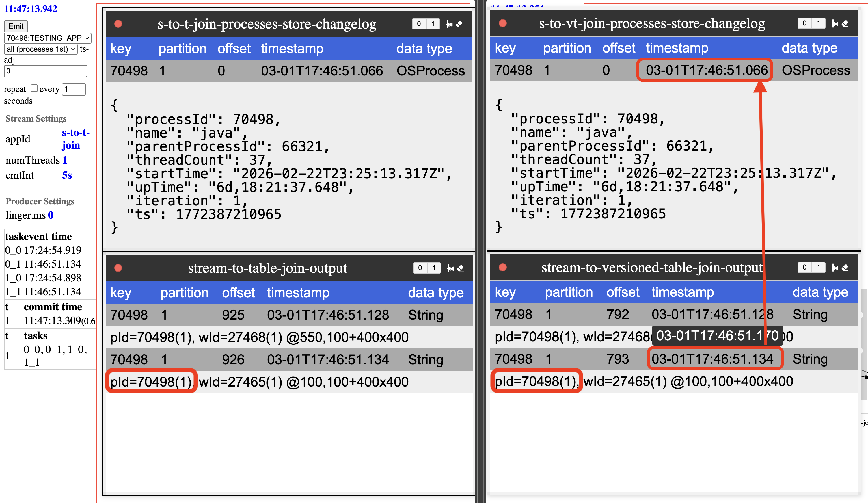Image resolution: width=868 pixels, height=503 pixels.
Task: Toggle partition 0 in s-to-t-join-processes-store-changelog panel
Action: [x=419, y=24]
